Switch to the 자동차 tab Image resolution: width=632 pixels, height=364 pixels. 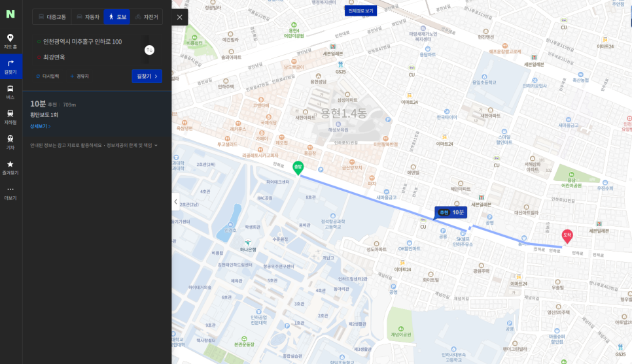(88, 17)
